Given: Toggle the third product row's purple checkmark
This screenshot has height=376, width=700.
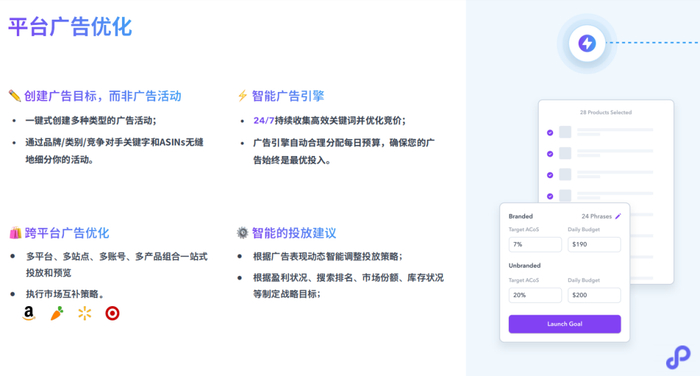Looking at the screenshot, I should (550, 175).
